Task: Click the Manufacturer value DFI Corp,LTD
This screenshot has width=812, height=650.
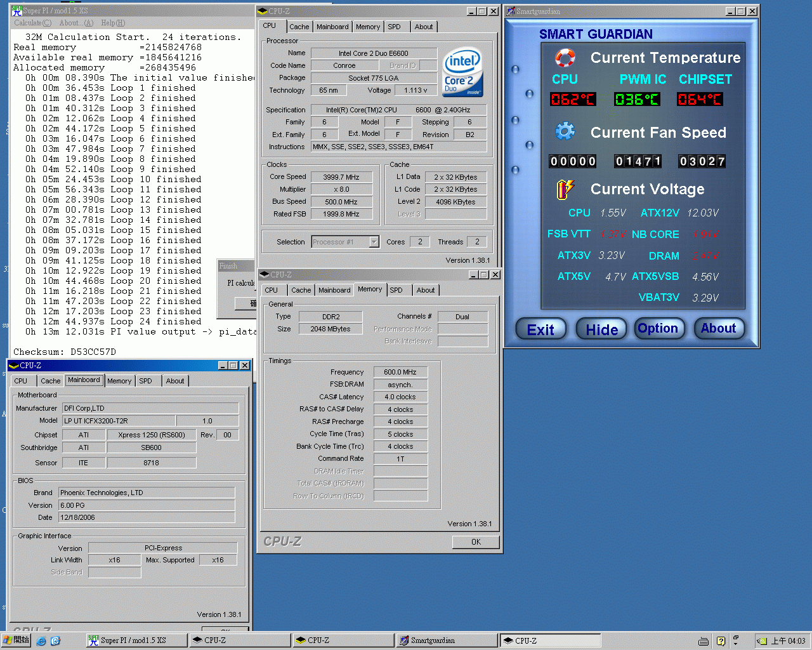Action: coord(150,408)
